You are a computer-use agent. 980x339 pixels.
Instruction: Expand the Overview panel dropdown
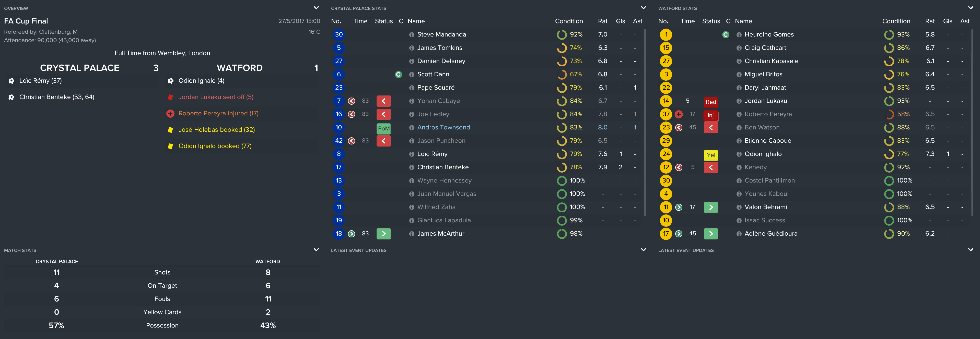[316, 8]
